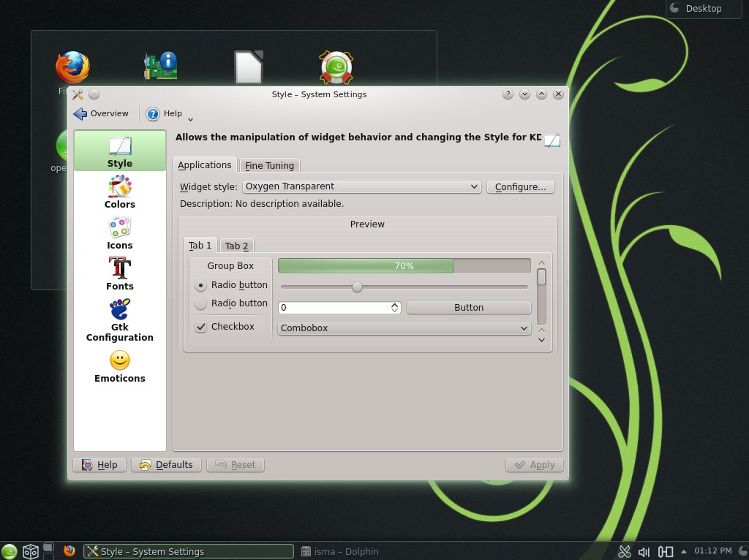Click the spinbox up/down arrows
This screenshot has width=749, height=560.
(394, 308)
